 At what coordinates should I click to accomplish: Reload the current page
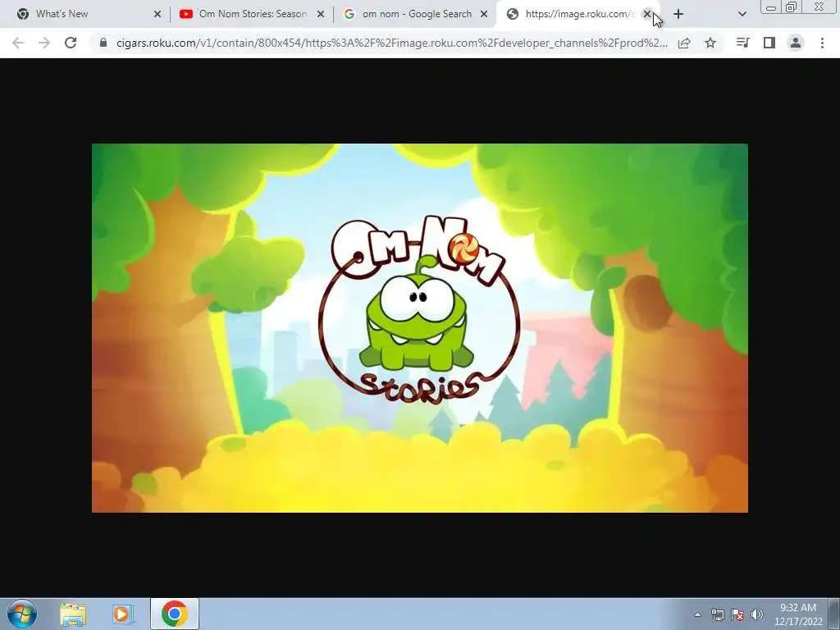click(x=71, y=43)
